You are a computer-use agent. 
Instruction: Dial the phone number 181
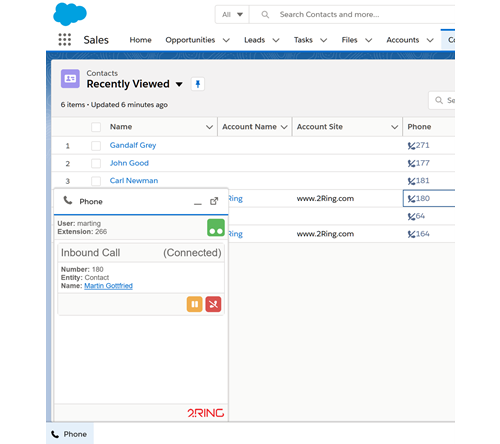(423, 181)
